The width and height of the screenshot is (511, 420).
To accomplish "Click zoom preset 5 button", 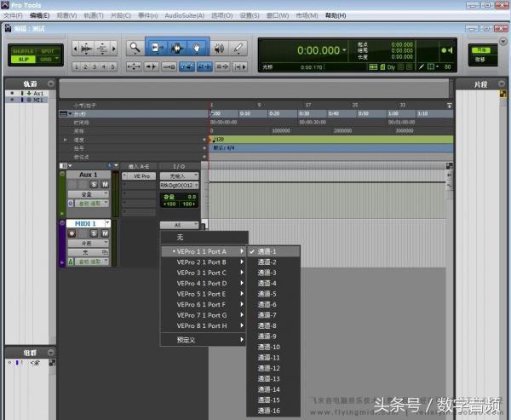I will point(112,66).
